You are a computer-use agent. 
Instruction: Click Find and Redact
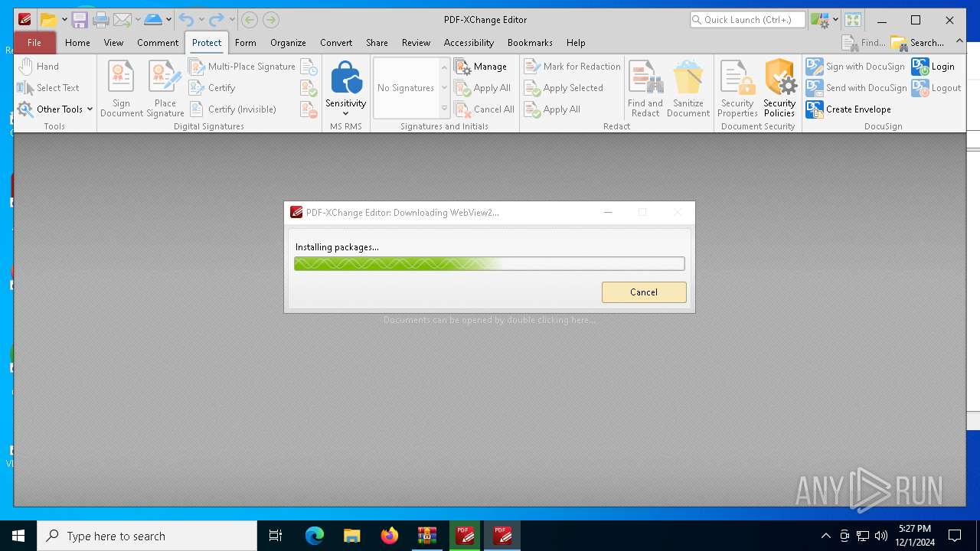click(x=645, y=89)
